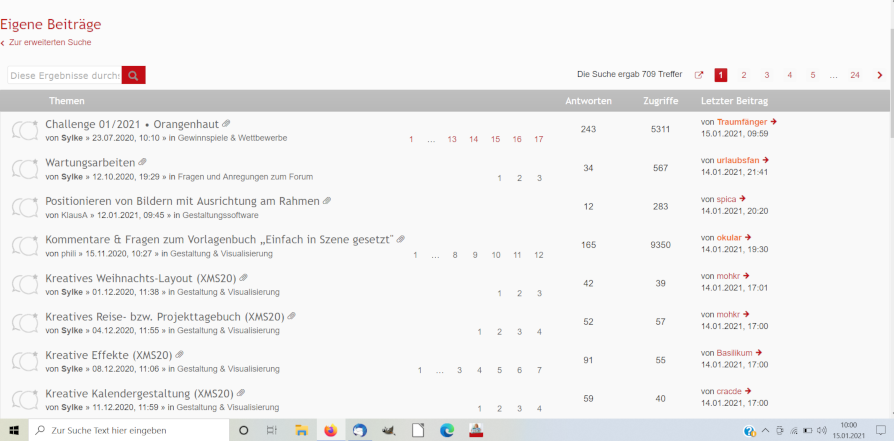Jump to last post by urlaubsfan arrow
Image resolution: width=894 pixels, height=441 pixels.
766,160
